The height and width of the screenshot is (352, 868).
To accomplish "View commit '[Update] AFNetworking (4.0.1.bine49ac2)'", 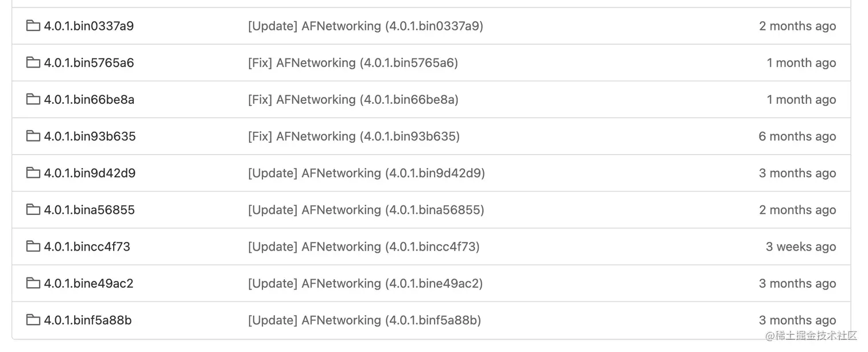I will coord(365,283).
